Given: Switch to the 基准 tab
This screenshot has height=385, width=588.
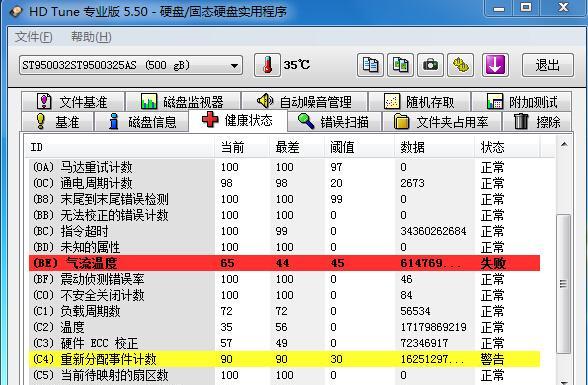Looking at the screenshot, I should pos(57,121).
